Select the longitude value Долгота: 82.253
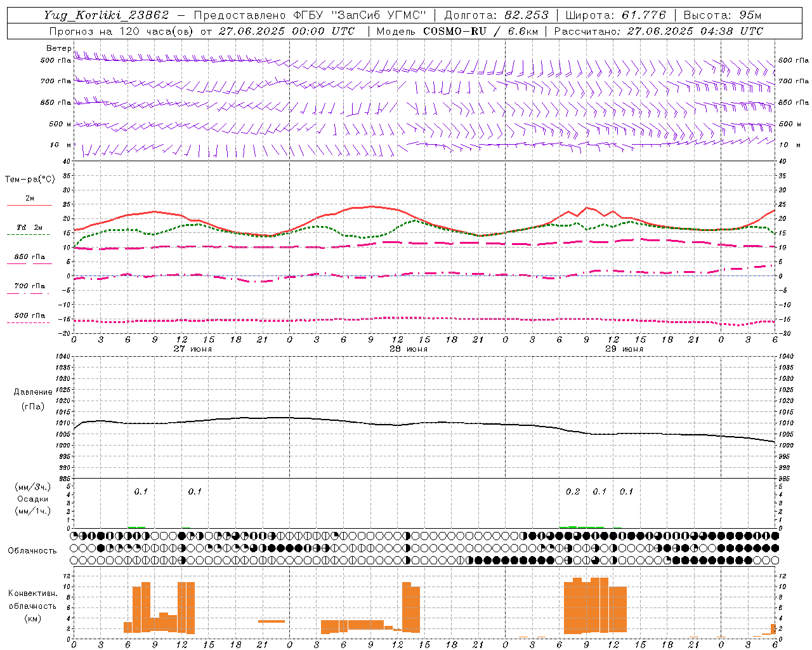 [x=496, y=15]
